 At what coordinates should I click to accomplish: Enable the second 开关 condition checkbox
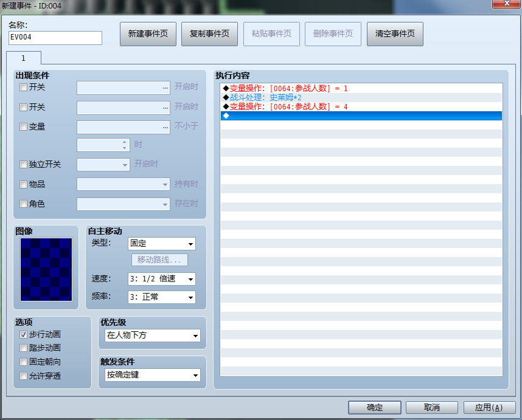(x=23, y=107)
